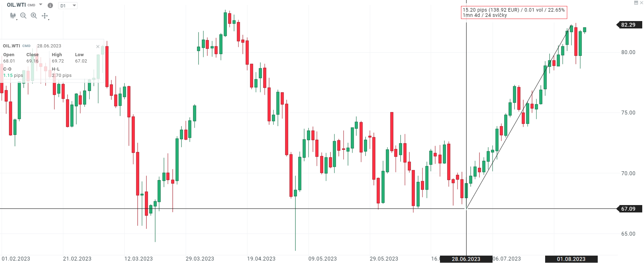
Task: Click the 80.00 level on the price axis
Action: point(628,52)
